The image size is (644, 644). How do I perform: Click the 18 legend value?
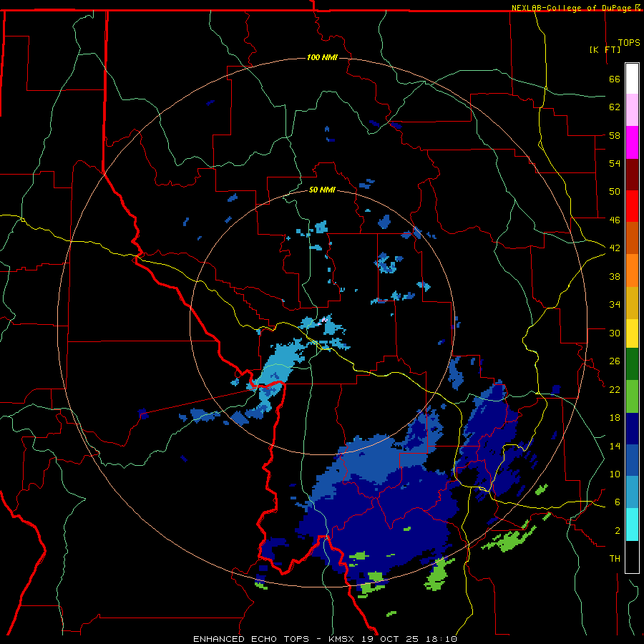(615, 418)
